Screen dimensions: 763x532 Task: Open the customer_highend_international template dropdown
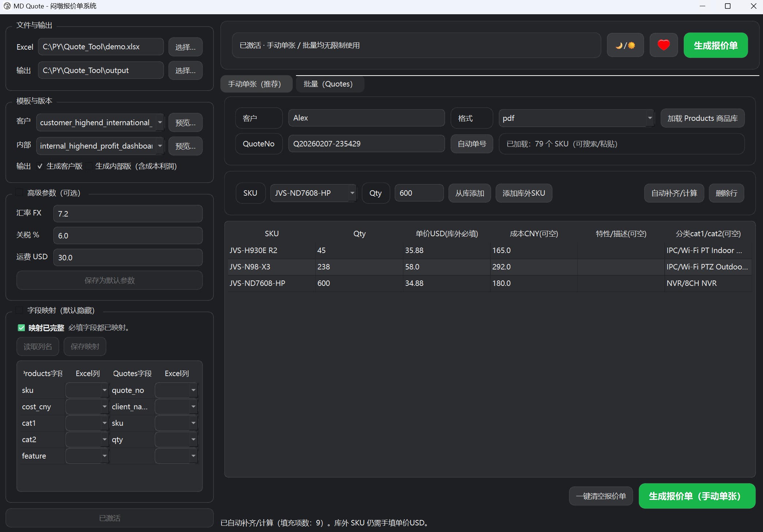pos(160,122)
